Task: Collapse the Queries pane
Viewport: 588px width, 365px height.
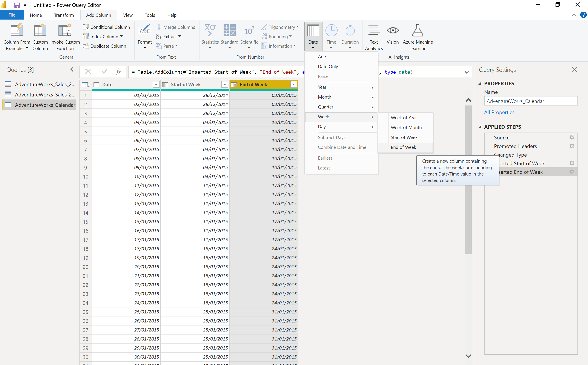Action: 72,70
